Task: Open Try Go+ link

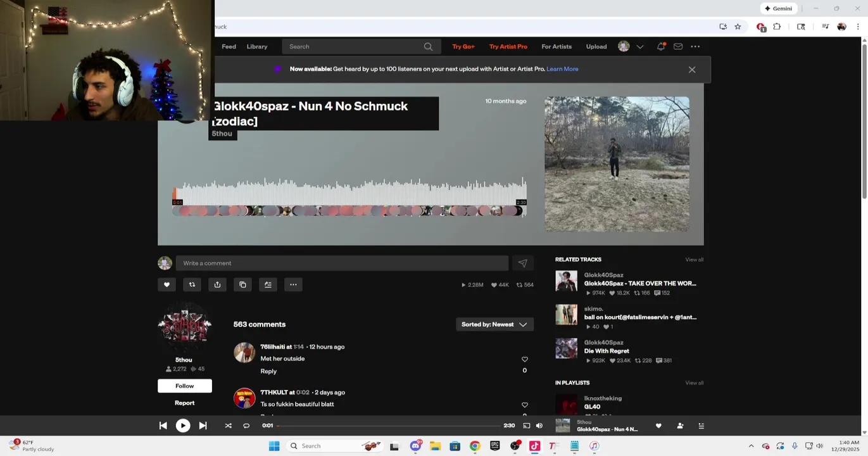Action: [463, 46]
